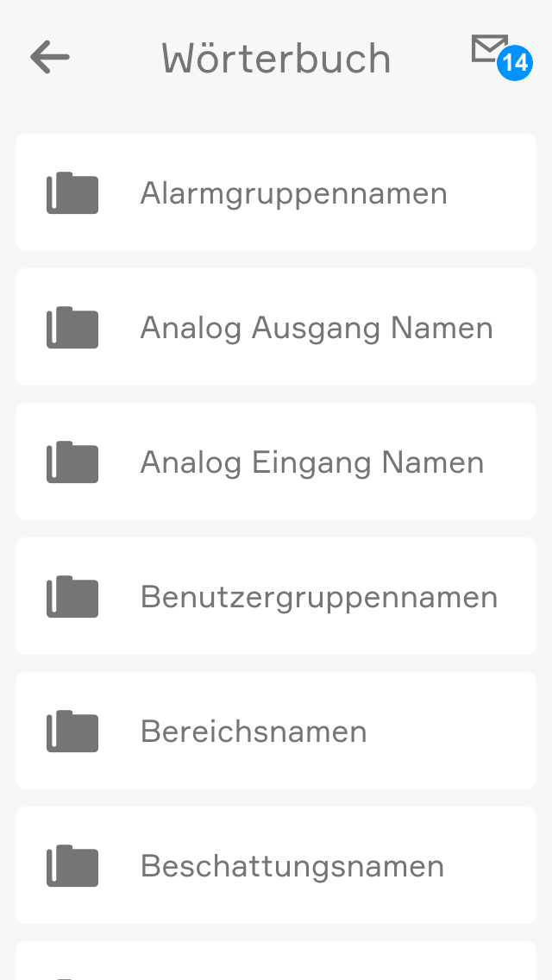
Task: Go back using the left arrow
Action: click(50, 58)
